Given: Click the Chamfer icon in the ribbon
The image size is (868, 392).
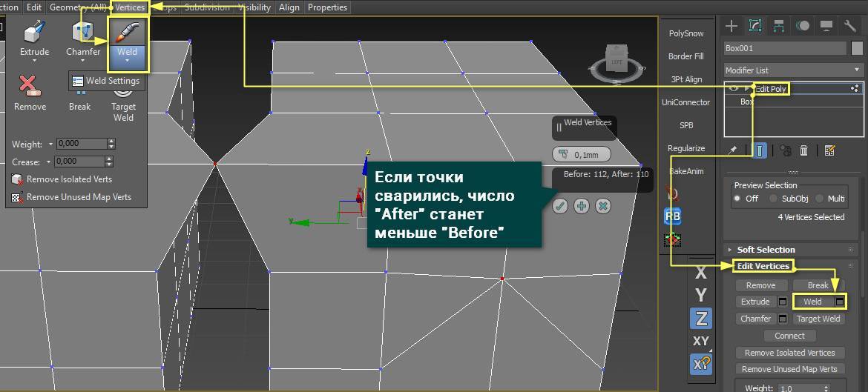Looking at the screenshot, I should pos(82,35).
